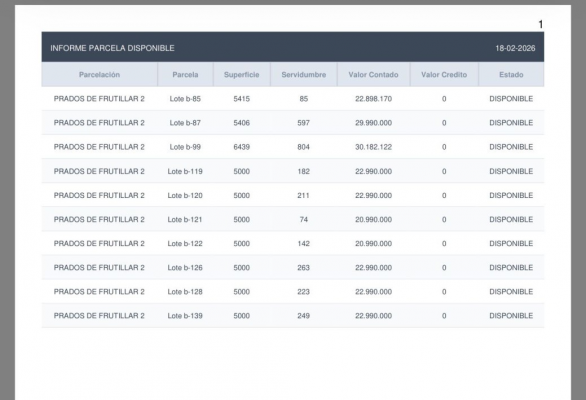The height and width of the screenshot is (400, 586).
Task: Select Lote b-119 row parcel cell
Action: pyautogui.click(x=185, y=171)
